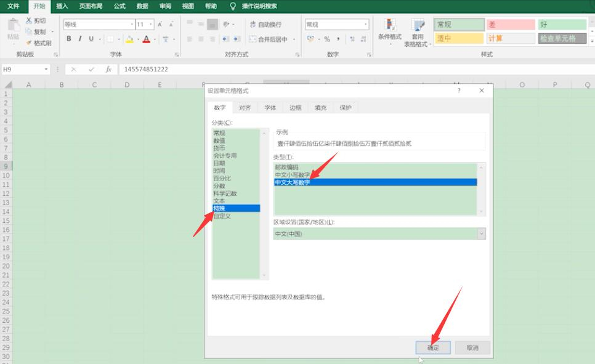Viewport: 595px width, 364px height.
Task: Open the 字体 (Font) dialog tab
Action: click(x=270, y=108)
